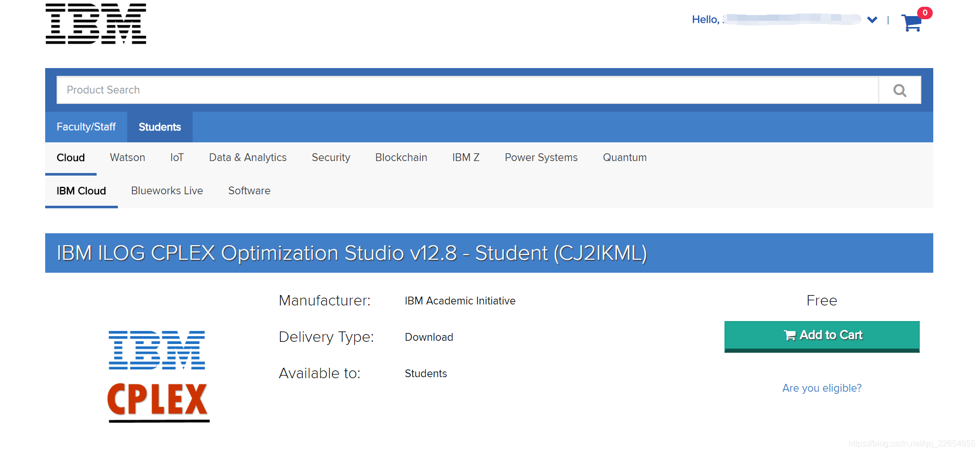Click the CPLEX Optimization Studio product title

(352, 253)
